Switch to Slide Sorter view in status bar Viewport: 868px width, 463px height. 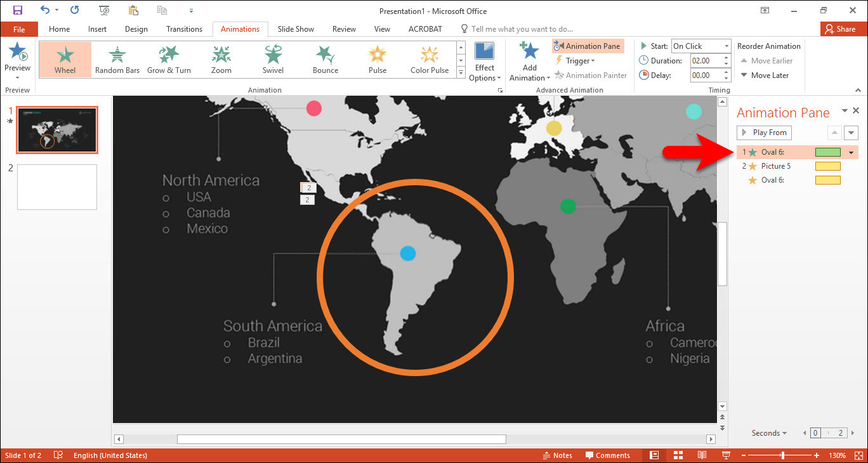(x=678, y=455)
